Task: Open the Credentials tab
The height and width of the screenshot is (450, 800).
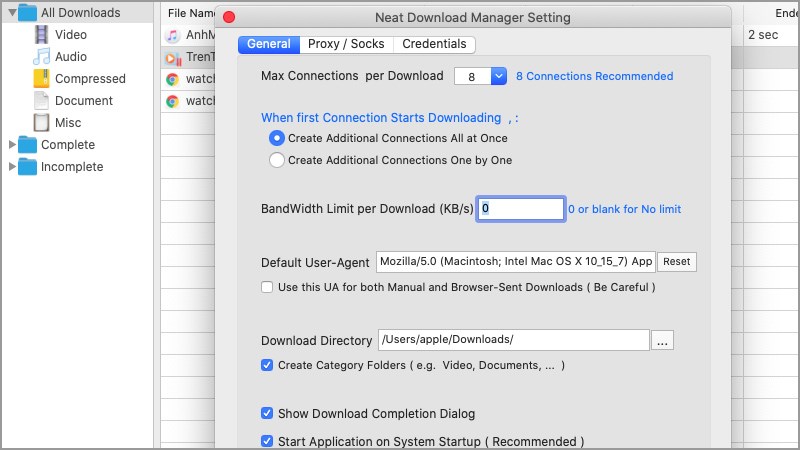Action: coord(434,44)
